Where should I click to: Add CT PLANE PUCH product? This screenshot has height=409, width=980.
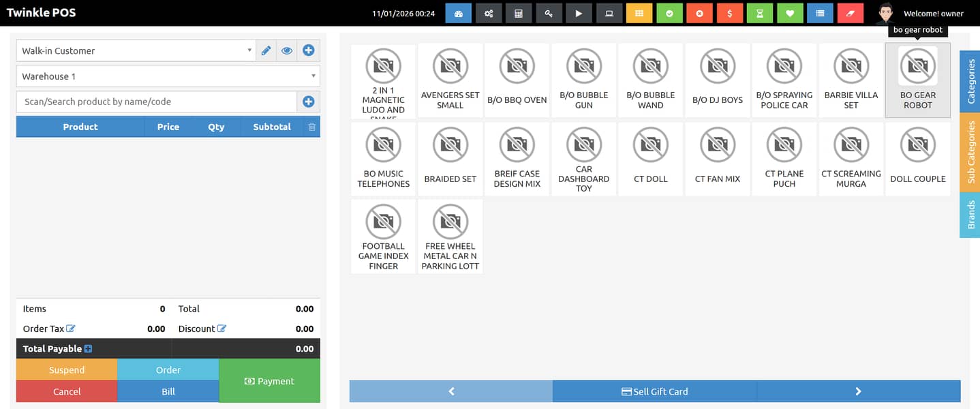point(784,160)
